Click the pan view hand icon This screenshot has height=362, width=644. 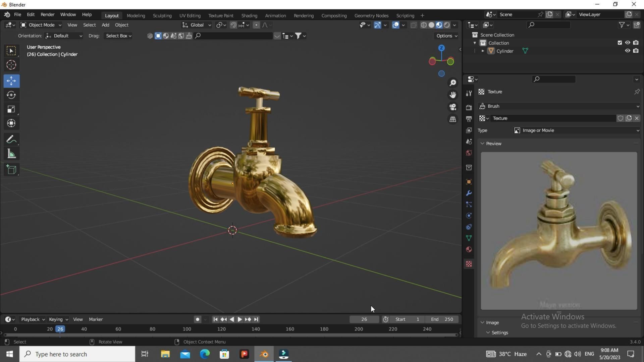coord(453,95)
